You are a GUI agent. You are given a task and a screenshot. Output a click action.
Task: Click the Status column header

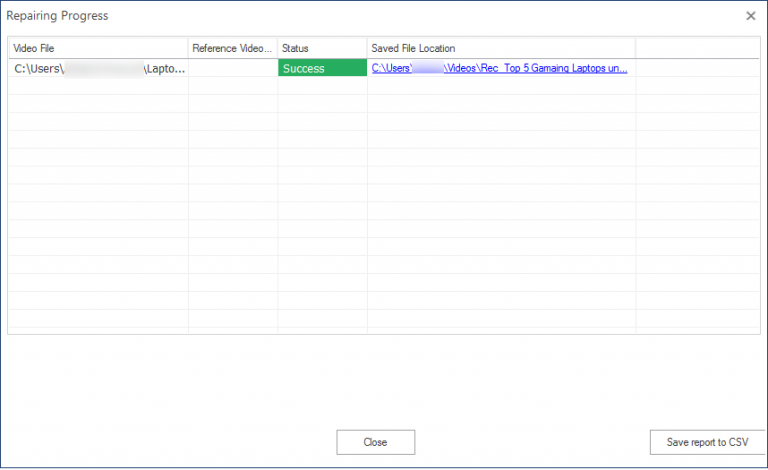pos(322,48)
